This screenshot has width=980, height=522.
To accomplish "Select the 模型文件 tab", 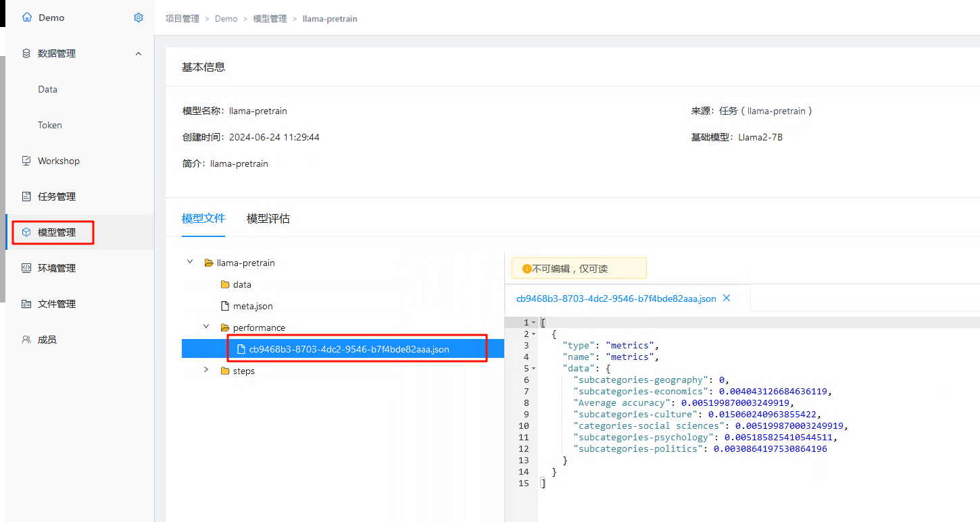I will [203, 219].
